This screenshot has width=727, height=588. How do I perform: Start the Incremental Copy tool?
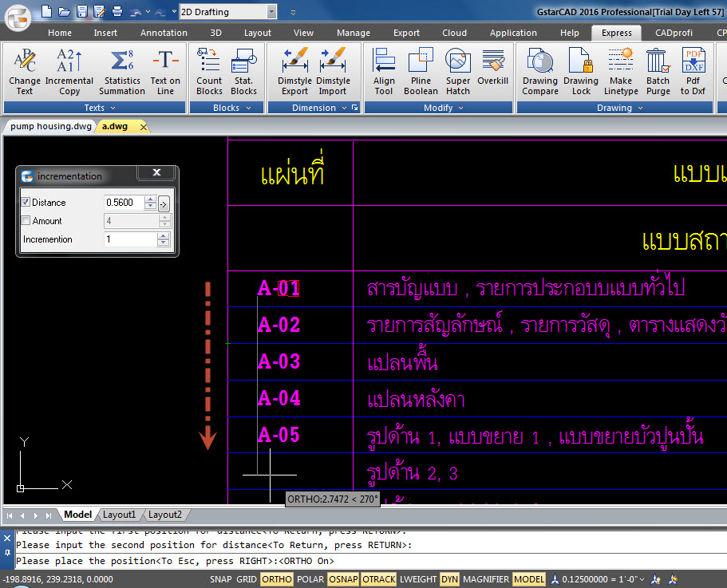click(x=69, y=72)
